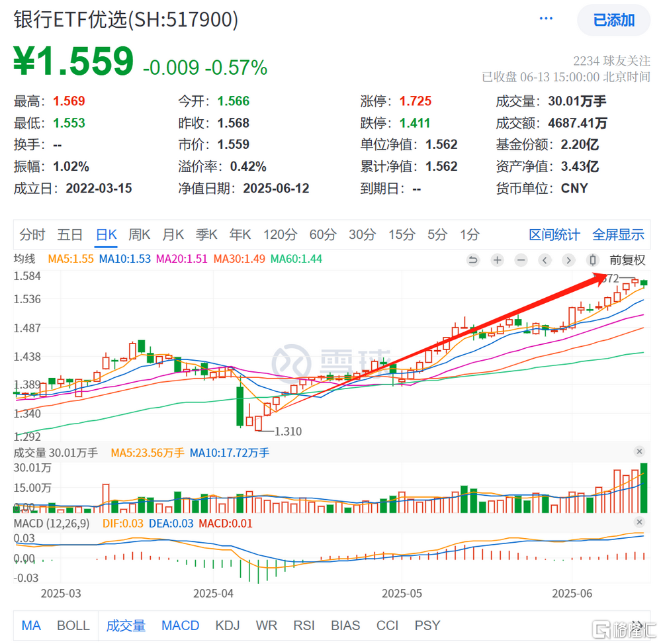Enable the BIAS indicator
Screen dimensions: 661x644
[345, 625]
